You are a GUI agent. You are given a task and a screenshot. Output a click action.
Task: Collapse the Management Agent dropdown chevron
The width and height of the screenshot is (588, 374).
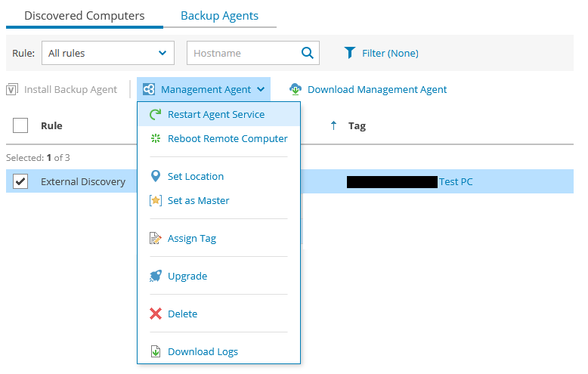[x=261, y=90]
